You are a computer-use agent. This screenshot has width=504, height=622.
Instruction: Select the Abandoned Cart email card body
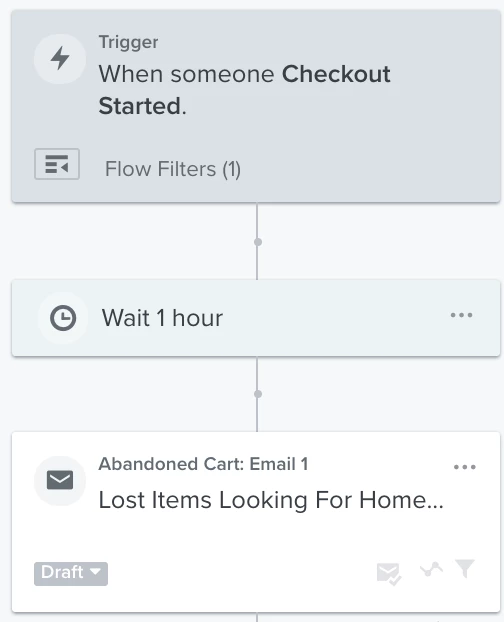click(x=256, y=522)
